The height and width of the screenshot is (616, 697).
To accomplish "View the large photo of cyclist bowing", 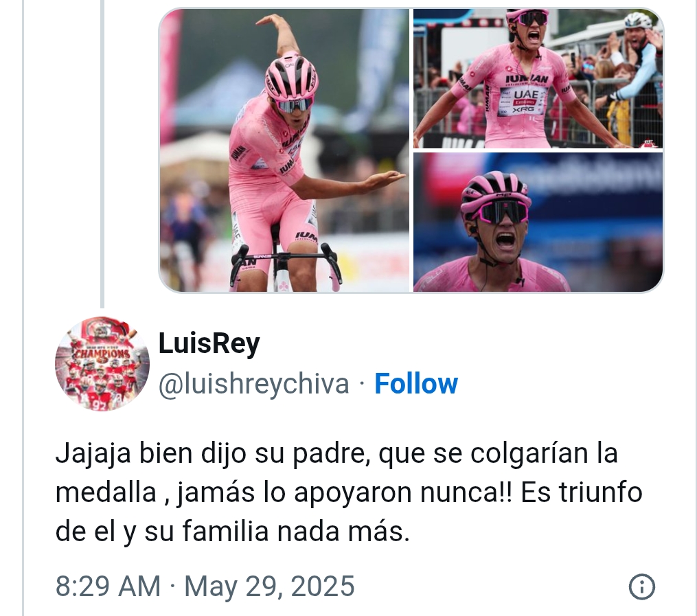I will [284, 150].
